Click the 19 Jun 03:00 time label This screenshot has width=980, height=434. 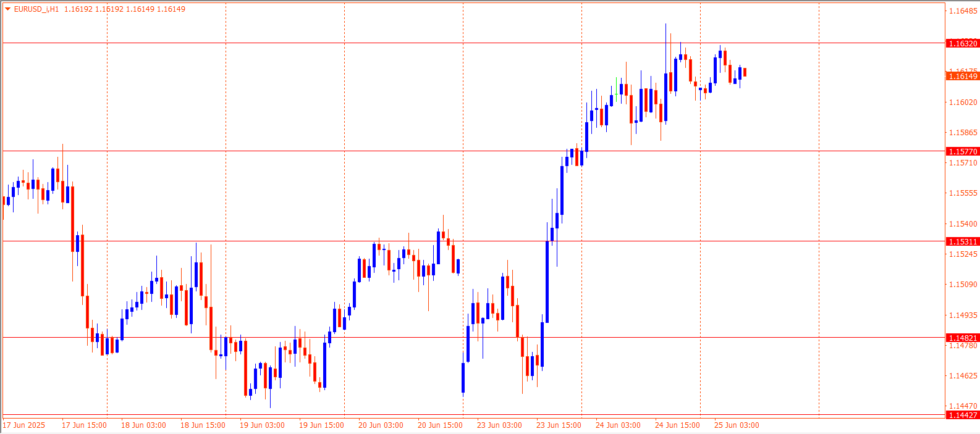262,425
